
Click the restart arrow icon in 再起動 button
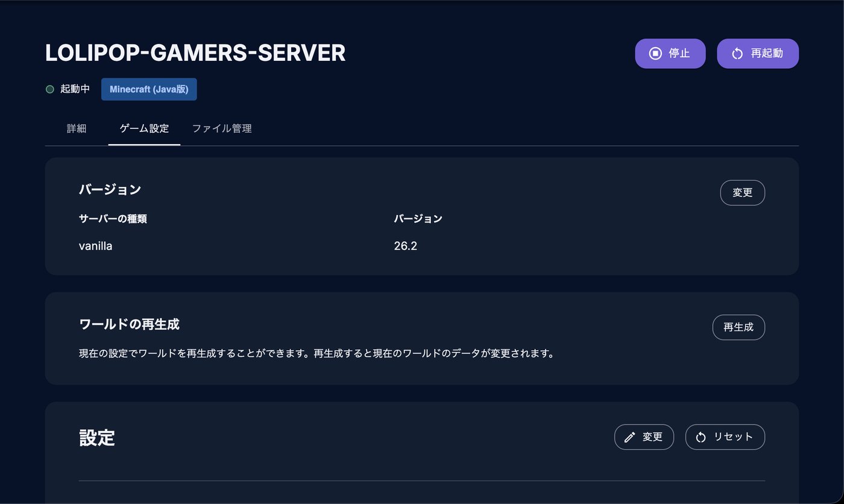coord(737,54)
